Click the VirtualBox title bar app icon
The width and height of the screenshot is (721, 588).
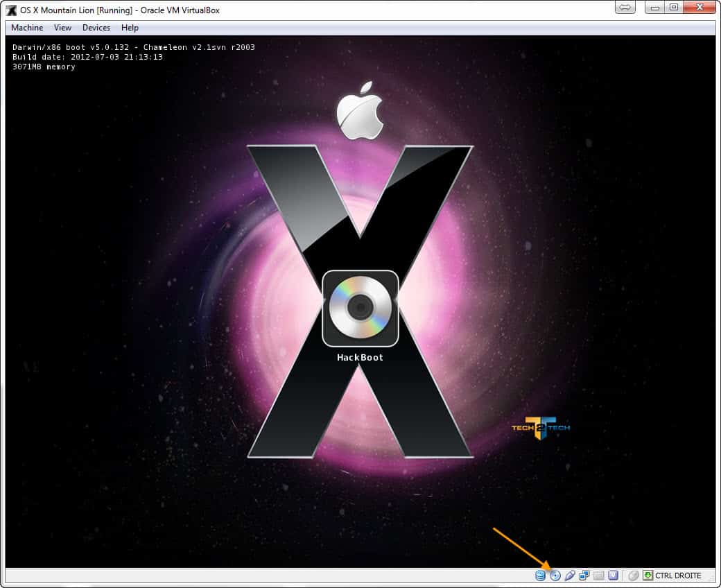11,10
